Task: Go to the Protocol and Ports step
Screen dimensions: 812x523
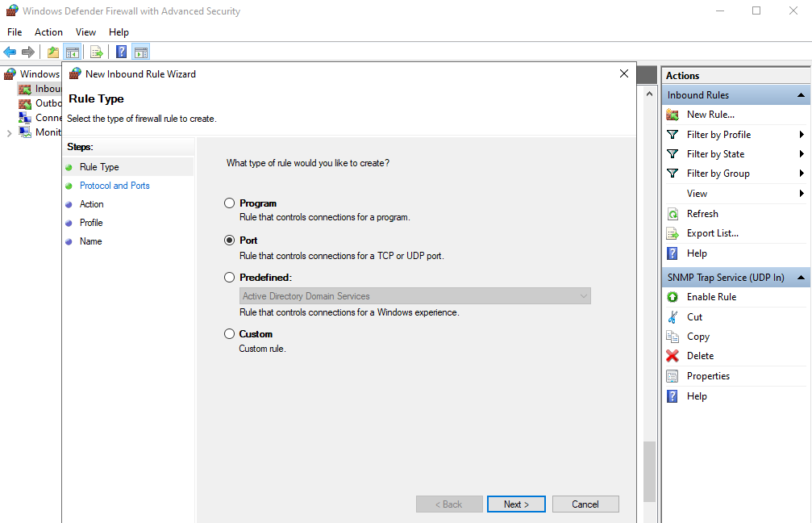Action: (x=115, y=186)
